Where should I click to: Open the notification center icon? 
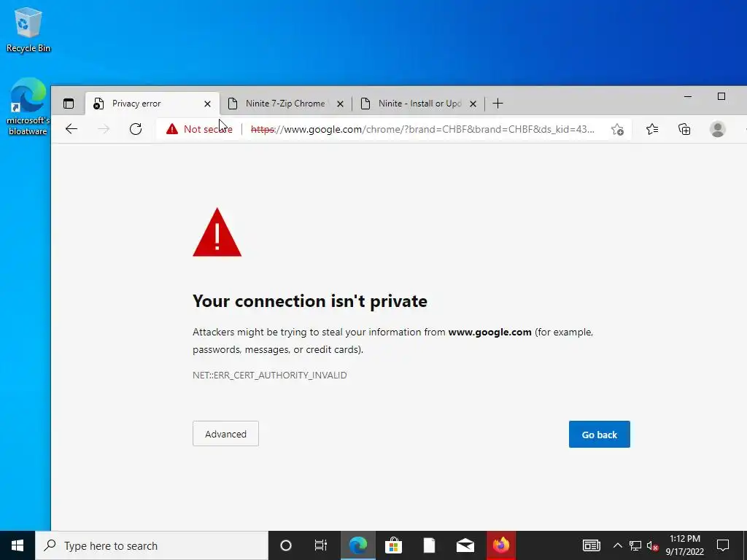point(723,545)
